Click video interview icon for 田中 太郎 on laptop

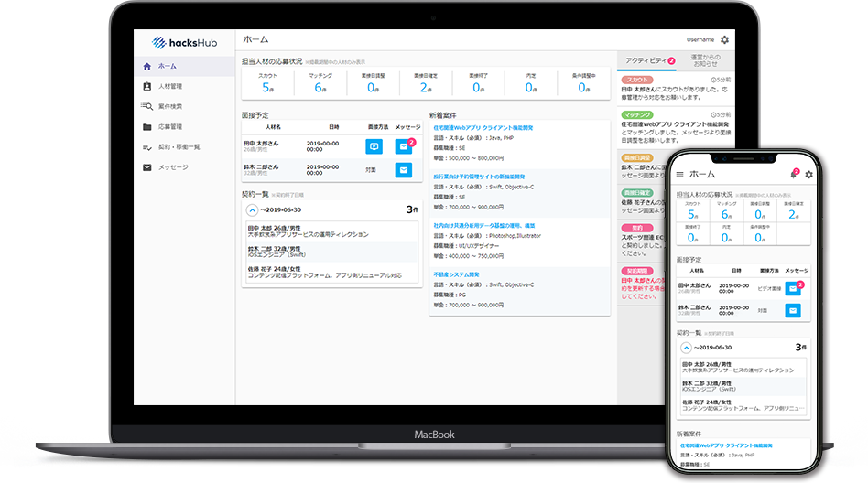tap(374, 146)
